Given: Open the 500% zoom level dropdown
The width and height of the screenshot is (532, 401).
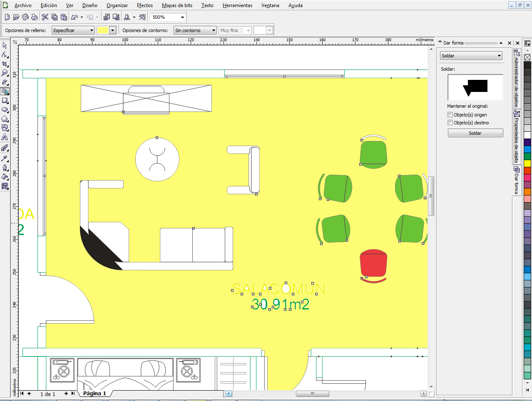Looking at the screenshot, I should tap(182, 17).
